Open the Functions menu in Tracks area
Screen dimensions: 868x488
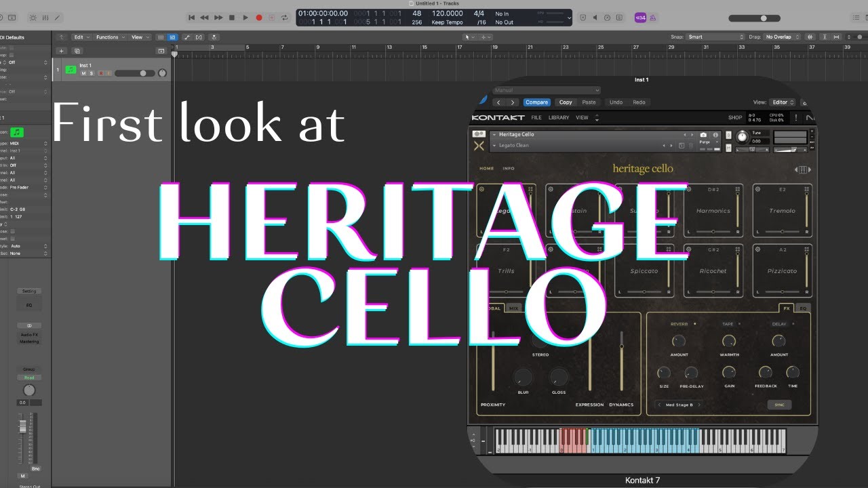point(109,37)
